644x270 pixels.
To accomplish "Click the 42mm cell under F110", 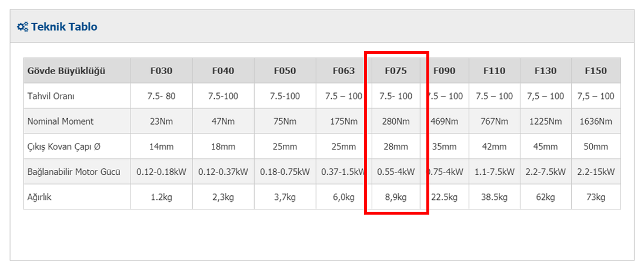I will click(x=494, y=146).
